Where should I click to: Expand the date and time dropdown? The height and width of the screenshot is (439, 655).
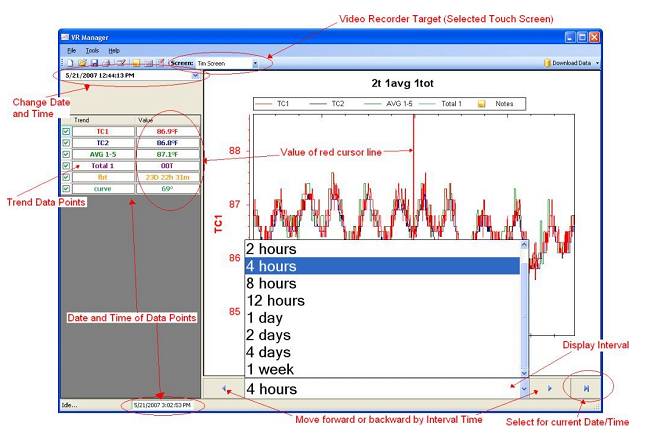(x=195, y=75)
